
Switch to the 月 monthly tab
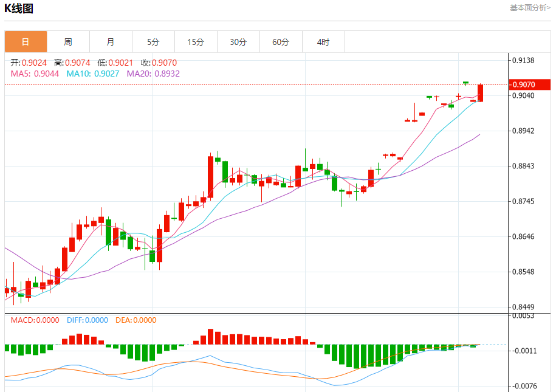click(111, 42)
